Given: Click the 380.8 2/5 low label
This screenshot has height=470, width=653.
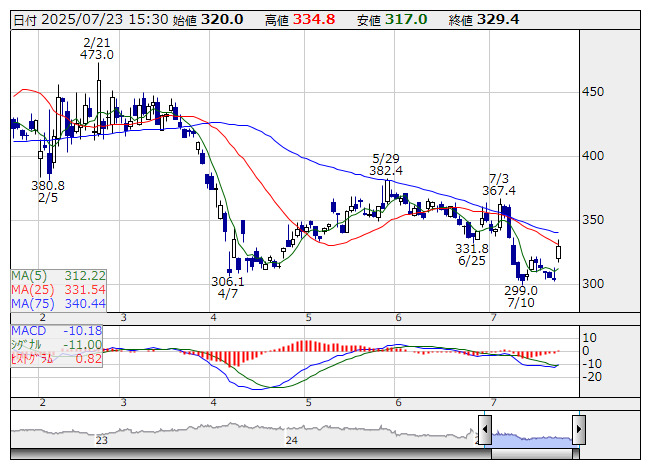Looking at the screenshot, I should (48, 191).
